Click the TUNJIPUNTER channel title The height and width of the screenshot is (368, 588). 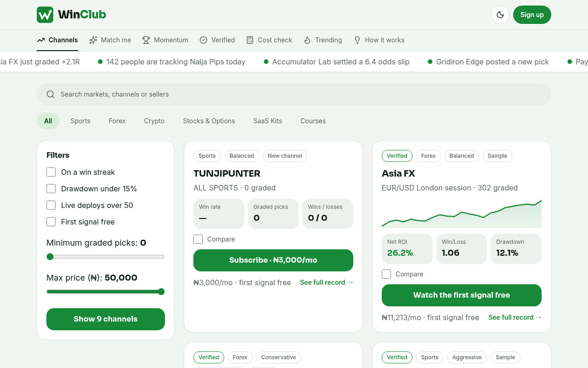click(227, 173)
